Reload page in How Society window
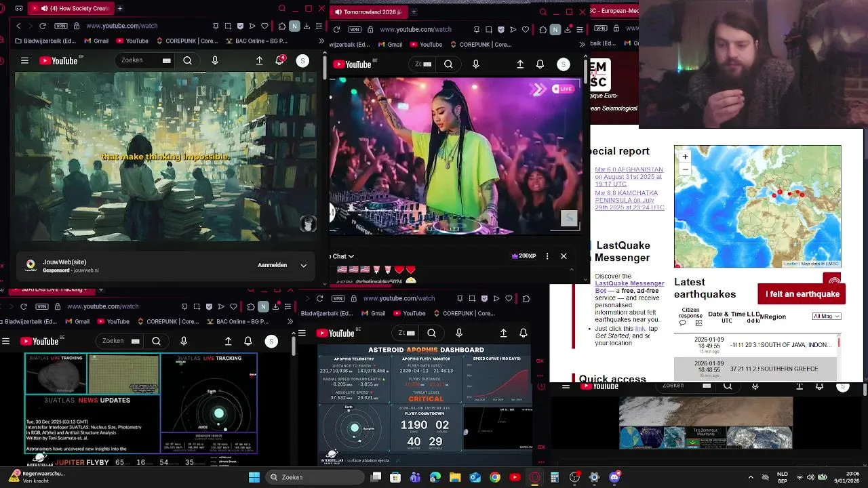 pyautogui.click(x=43, y=26)
